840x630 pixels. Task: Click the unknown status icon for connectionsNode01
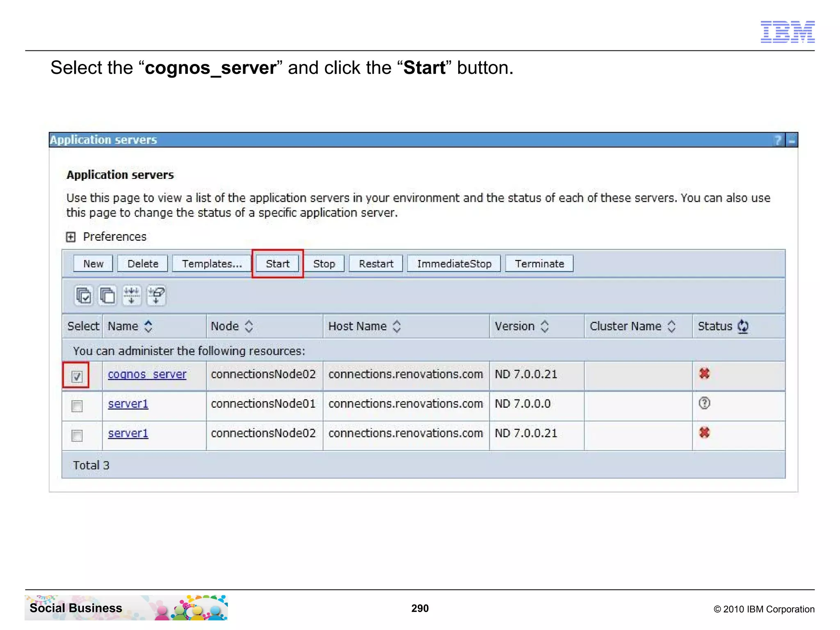click(x=704, y=403)
